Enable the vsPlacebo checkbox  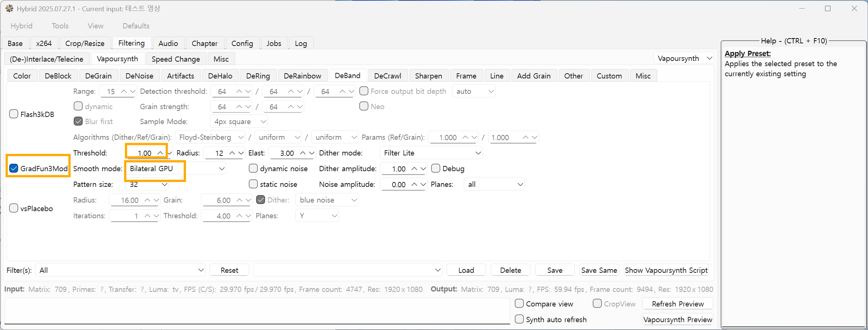pos(13,208)
